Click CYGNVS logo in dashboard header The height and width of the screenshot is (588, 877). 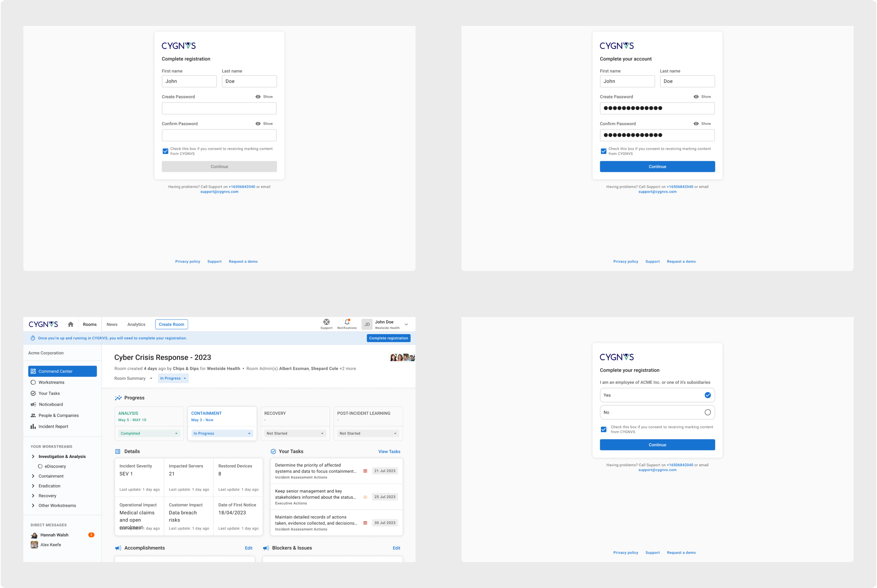tap(44, 324)
